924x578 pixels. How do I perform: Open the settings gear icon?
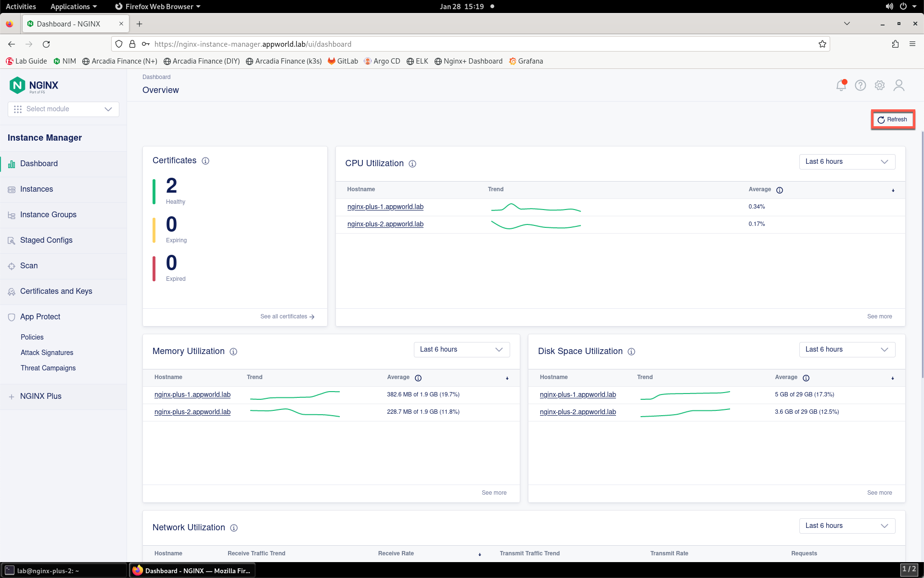click(879, 85)
